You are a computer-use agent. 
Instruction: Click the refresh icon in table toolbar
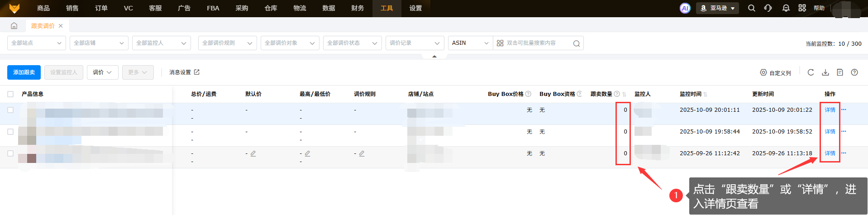pyautogui.click(x=811, y=72)
